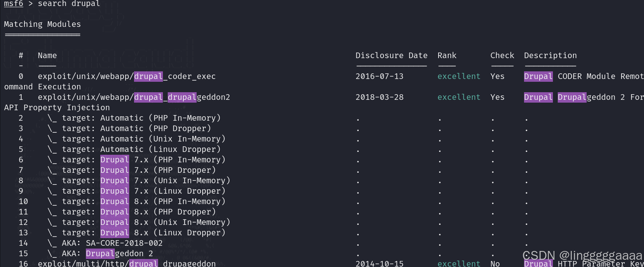Select the drupal_drupalgeddon2 module path
Screen dimensions: 644x267
(x=134, y=97)
